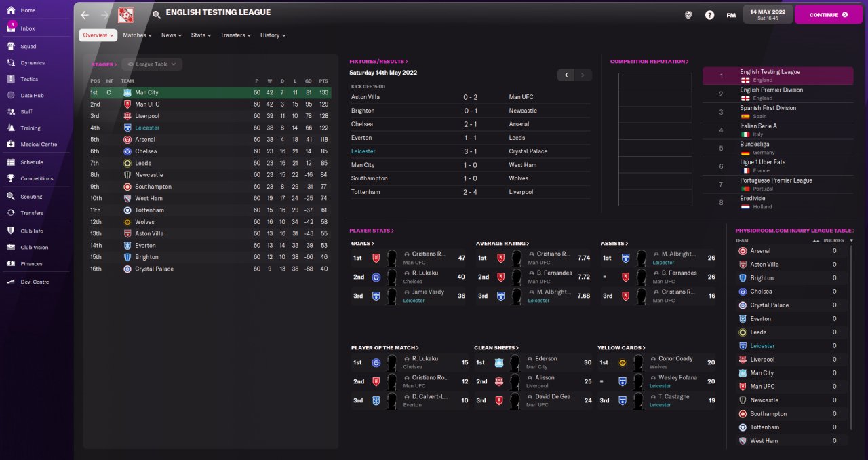Open the Player of the Match link

[x=384, y=348]
